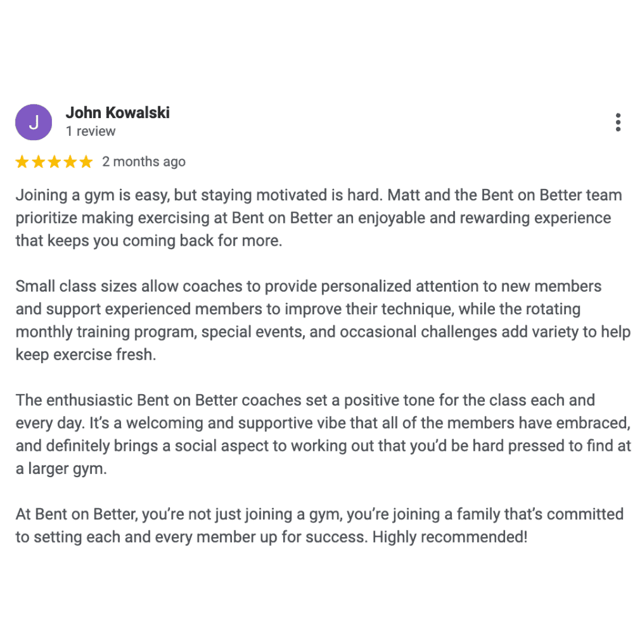This screenshot has width=644, height=644.
Task: Click the 'Highly recommended!' text
Action: [x=450, y=537]
